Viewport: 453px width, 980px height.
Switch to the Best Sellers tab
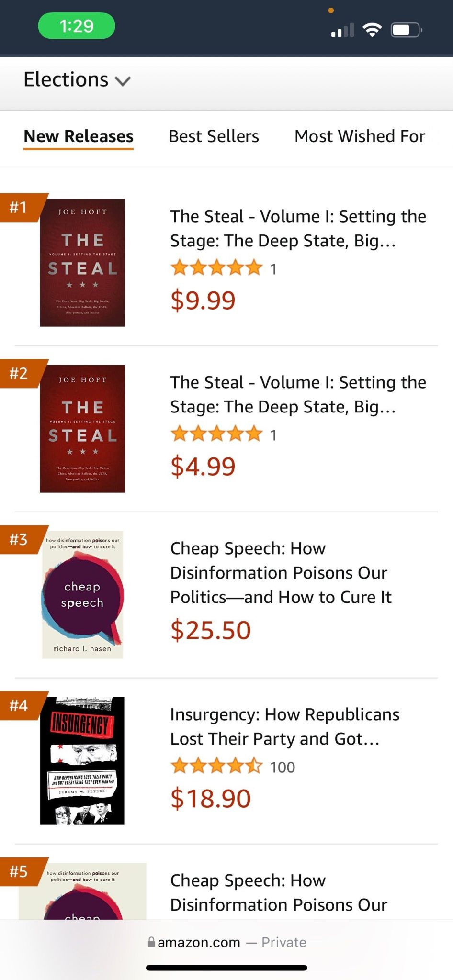click(214, 136)
